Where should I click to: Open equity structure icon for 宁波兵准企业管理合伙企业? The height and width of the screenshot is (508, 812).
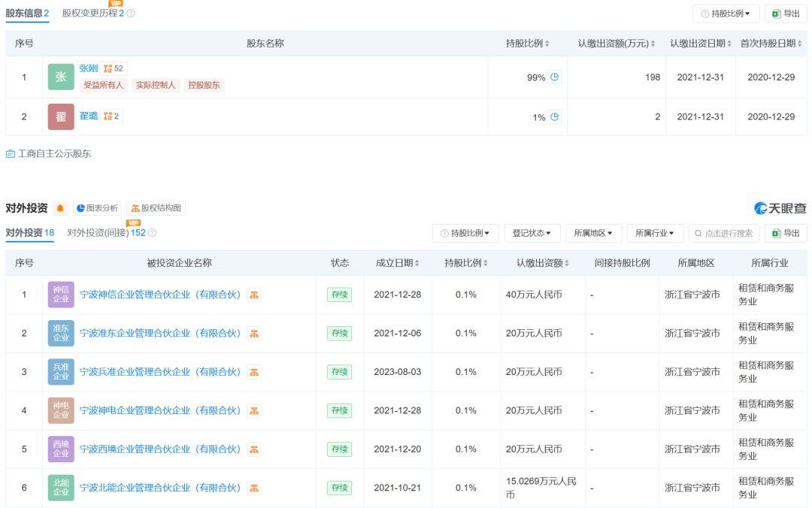pos(254,372)
